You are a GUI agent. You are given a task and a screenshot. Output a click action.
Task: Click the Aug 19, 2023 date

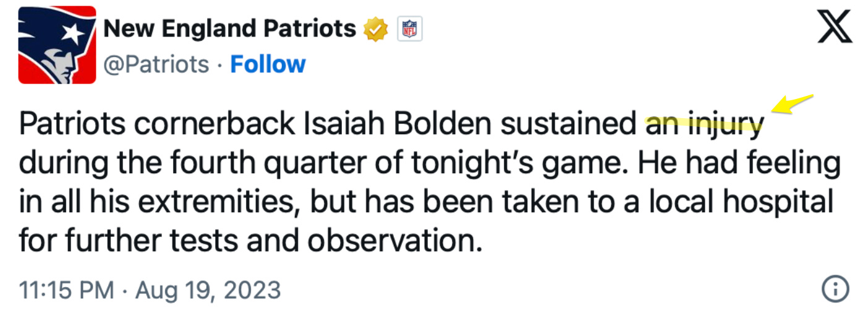(208, 290)
